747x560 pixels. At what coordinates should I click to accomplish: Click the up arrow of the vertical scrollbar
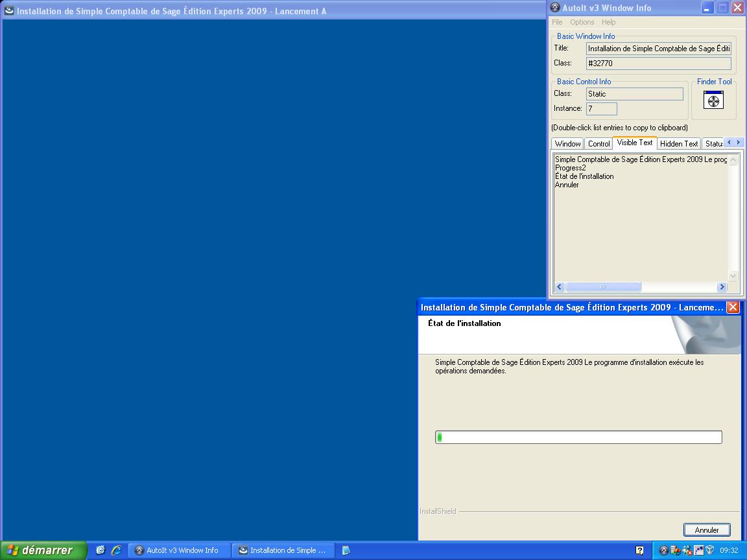(733, 160)
